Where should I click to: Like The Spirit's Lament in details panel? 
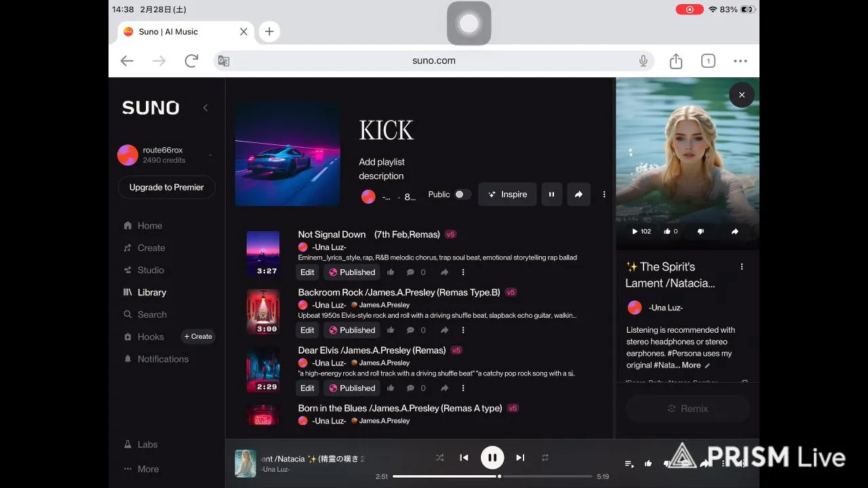(671, 231)
